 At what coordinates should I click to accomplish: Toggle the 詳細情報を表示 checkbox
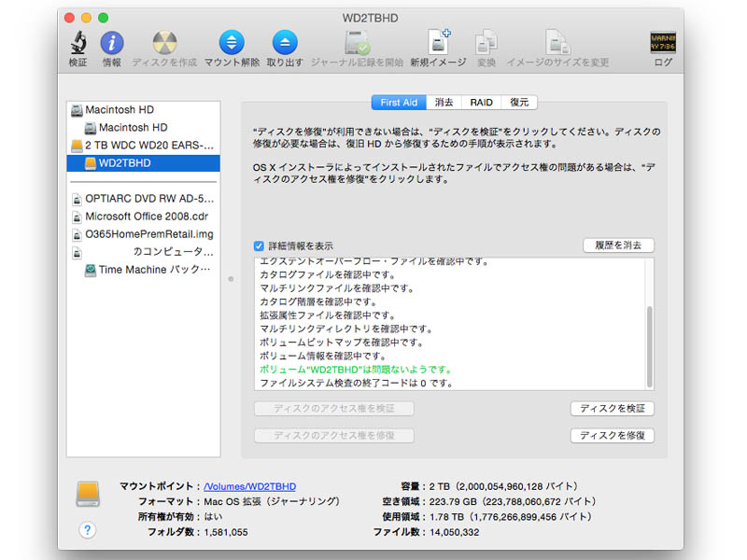pos(259,245)
